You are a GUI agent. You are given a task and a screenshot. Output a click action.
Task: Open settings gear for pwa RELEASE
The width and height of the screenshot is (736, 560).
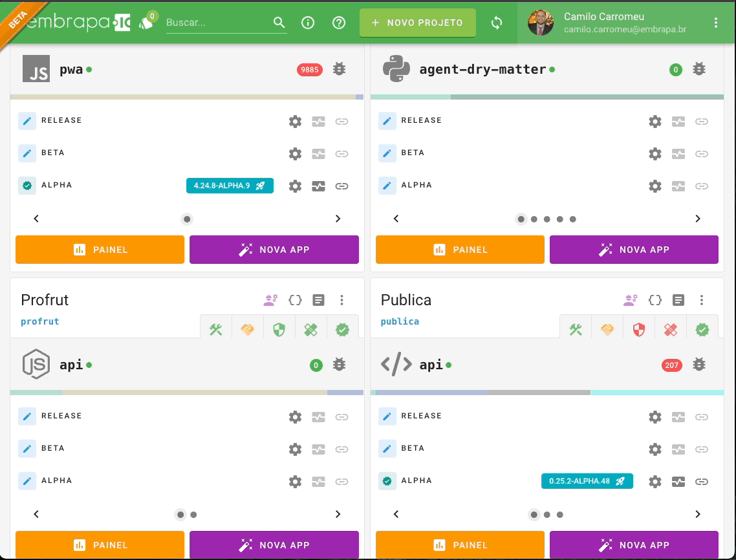click(295, 122)
